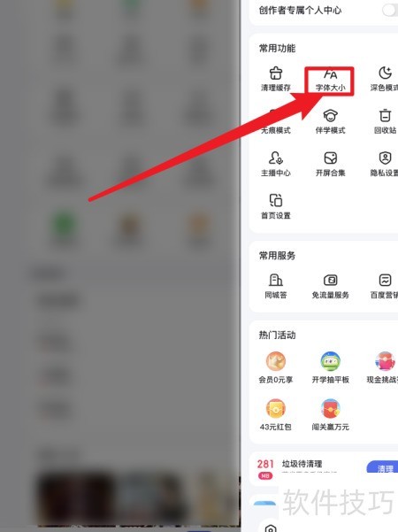Open the 回收站 recycle bin
The image size is (398, 532).
385,122
